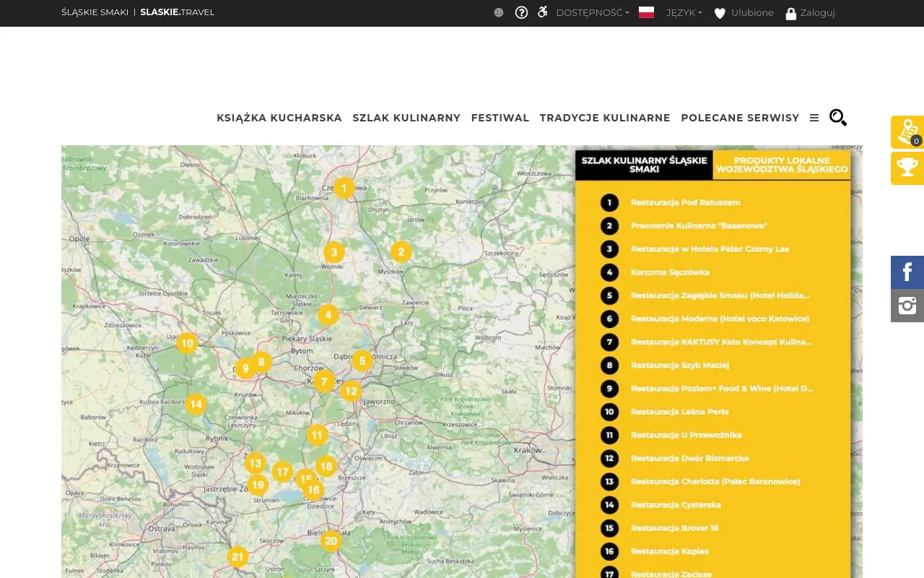Viewport: 924px width, 578px height.
Task: Select Restauracja Leśna Perła in list
Action: 680,412
